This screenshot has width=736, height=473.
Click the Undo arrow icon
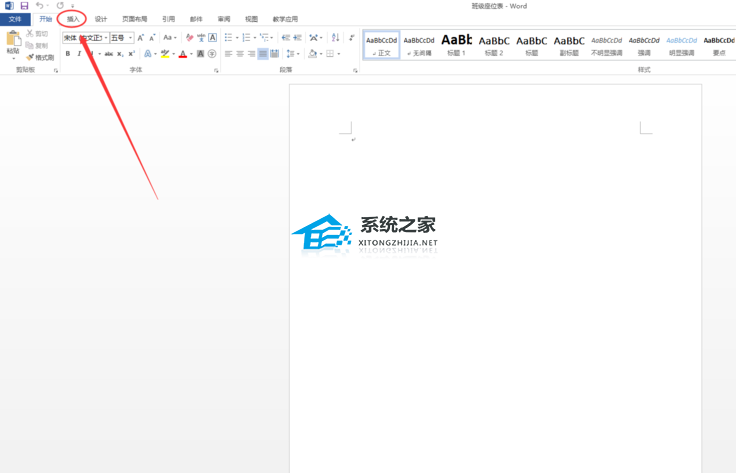pyautogui.click(x=40, y=6)
